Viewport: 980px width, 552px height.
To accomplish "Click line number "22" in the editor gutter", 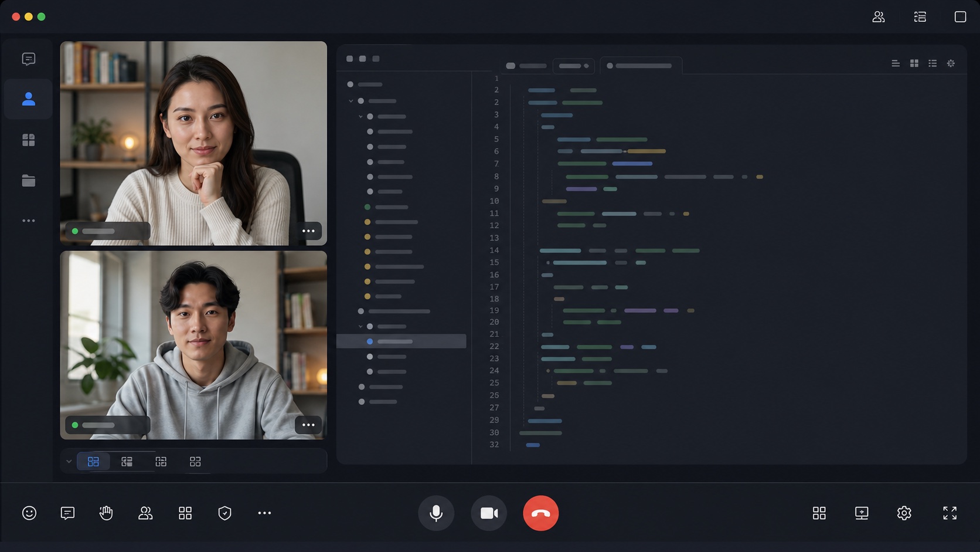I will [494, 346].
